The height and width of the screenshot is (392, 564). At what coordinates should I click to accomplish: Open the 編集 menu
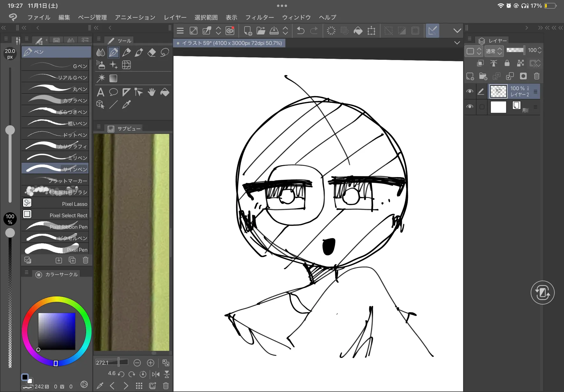coord(64,17)
